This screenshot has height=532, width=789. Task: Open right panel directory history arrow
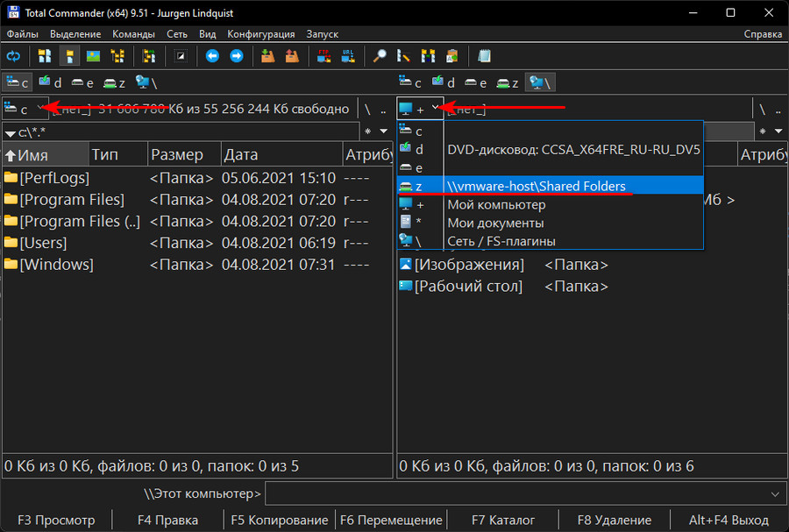[779, 131]
